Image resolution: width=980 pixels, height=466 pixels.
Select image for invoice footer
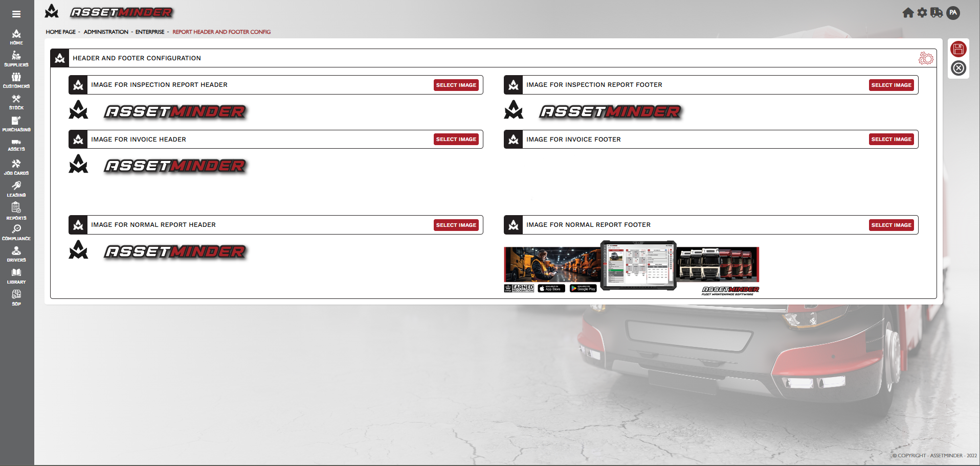click(891, 139)
